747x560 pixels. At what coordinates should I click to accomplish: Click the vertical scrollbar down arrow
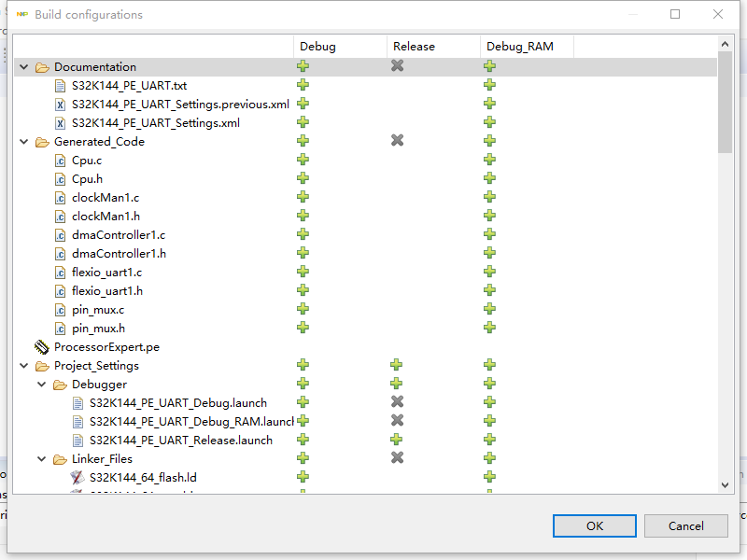pos(726,485)
